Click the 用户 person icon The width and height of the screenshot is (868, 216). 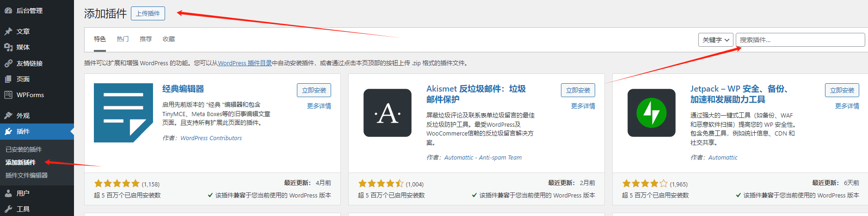coord(8,193)
